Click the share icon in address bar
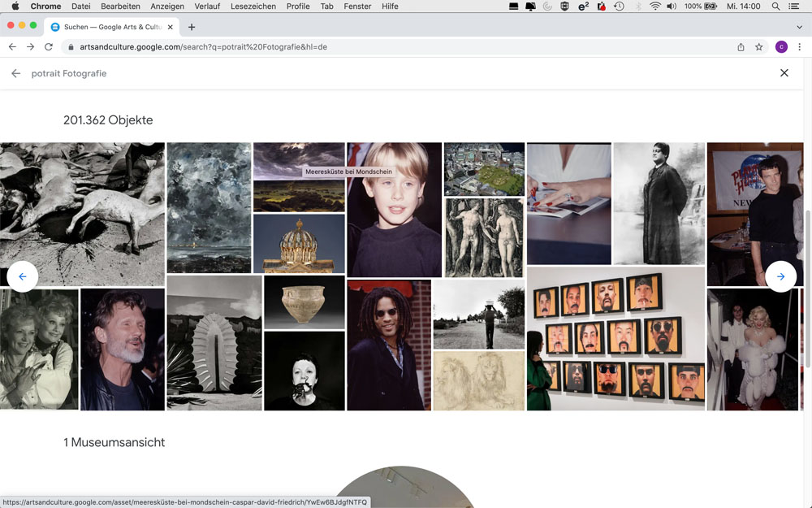The width and height of the screenshot is (812, 508). [741, 47]
